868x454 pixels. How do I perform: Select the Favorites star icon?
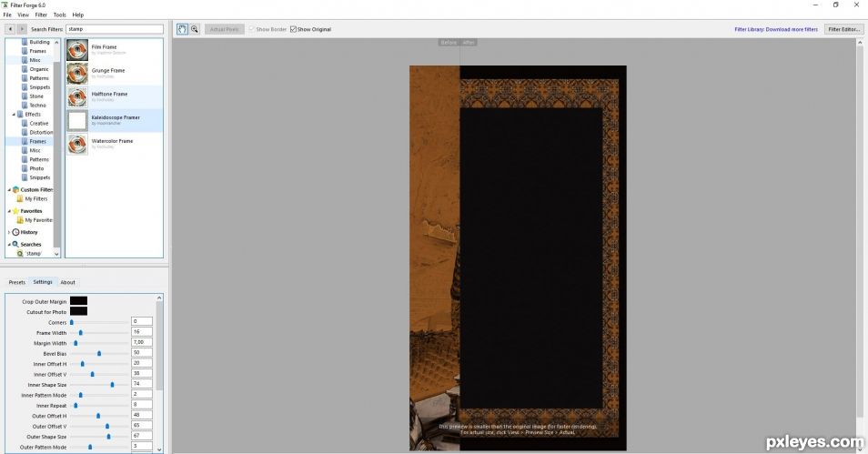point(16,211)
